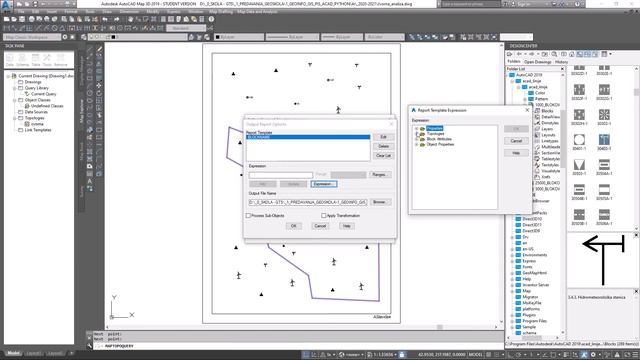Image resolution: width=640 pixels, height=360 pixels.
Task: Click the DesignCenter Load icon
Action: pos(509,54)
